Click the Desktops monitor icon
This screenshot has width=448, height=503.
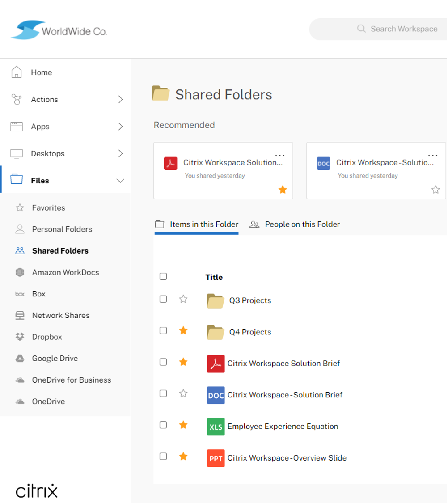click(17, 154)
